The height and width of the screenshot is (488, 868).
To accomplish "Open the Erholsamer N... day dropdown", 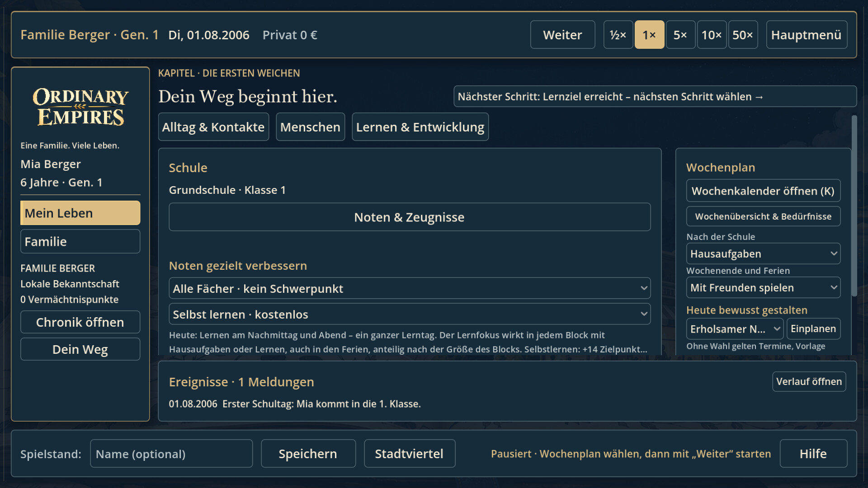I will click(x=735, y=328).
